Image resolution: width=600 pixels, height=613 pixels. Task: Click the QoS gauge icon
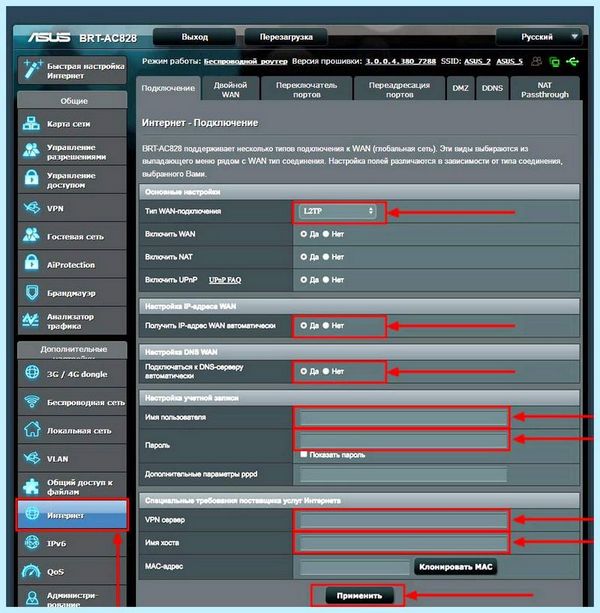click(32, 571)
